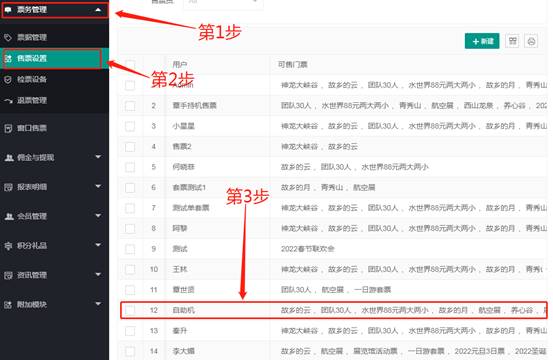This screenshot has height=360, width=553.
Task: Expand the 资讯管理 menu arrow
Action: coord(98,274)
